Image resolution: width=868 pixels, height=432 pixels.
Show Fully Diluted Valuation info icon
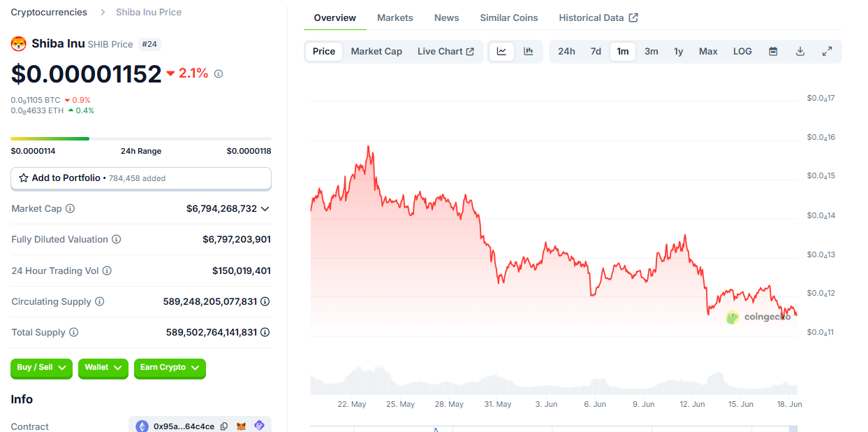pos(116,239)
